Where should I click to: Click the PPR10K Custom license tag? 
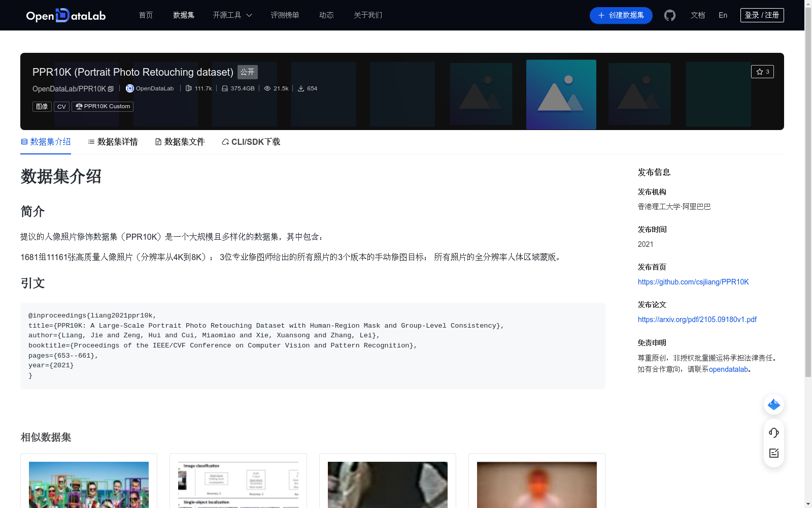pos(103,107)
